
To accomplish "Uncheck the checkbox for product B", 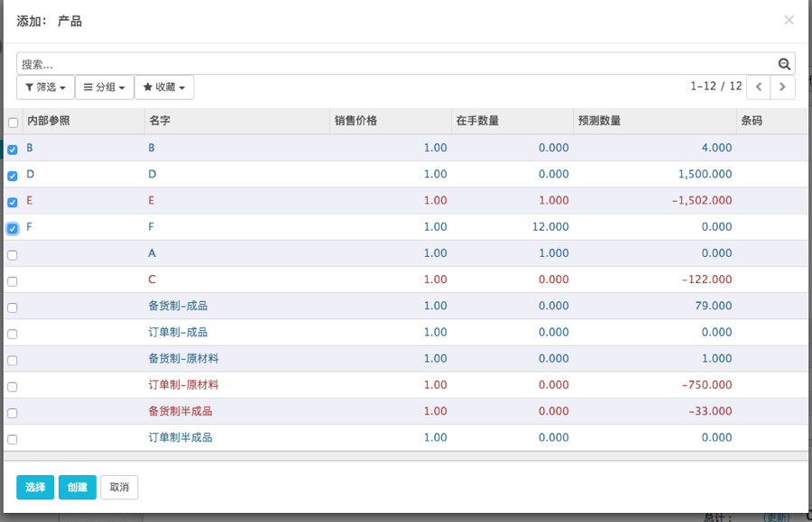I will coord(13,150).
